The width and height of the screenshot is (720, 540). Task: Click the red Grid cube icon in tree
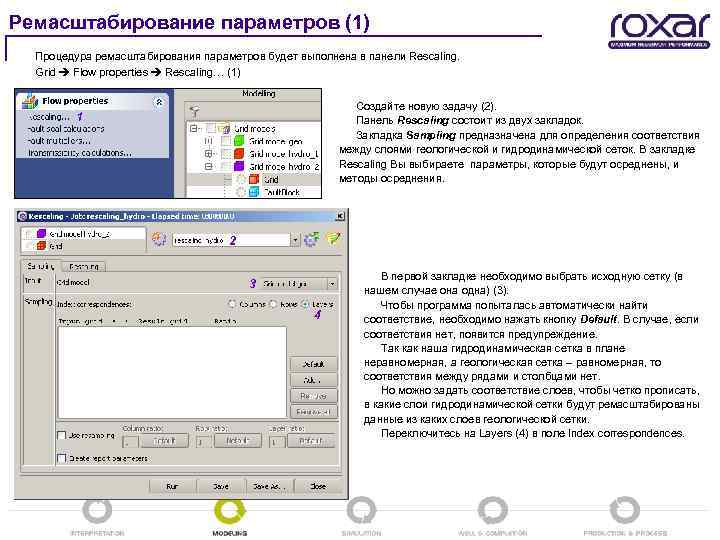[254, 179]
